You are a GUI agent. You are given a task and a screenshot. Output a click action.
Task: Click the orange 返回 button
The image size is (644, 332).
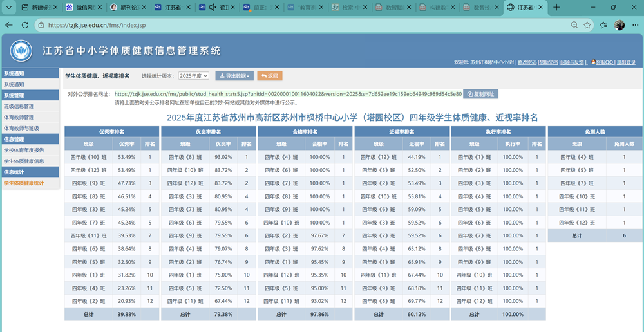pyautogui.click(x=270, y=76)
